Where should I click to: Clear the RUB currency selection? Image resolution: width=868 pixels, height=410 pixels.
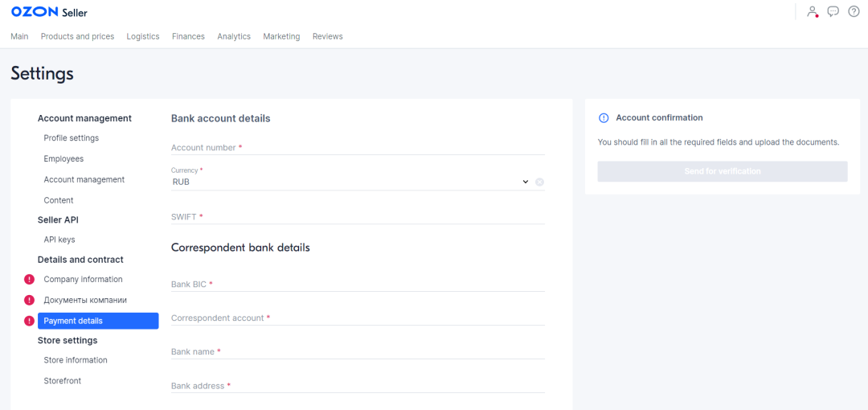(540, 182)
